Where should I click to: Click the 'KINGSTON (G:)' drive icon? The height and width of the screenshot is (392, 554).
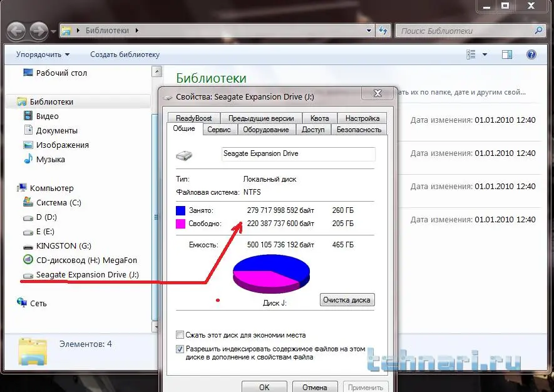point(28,246)
